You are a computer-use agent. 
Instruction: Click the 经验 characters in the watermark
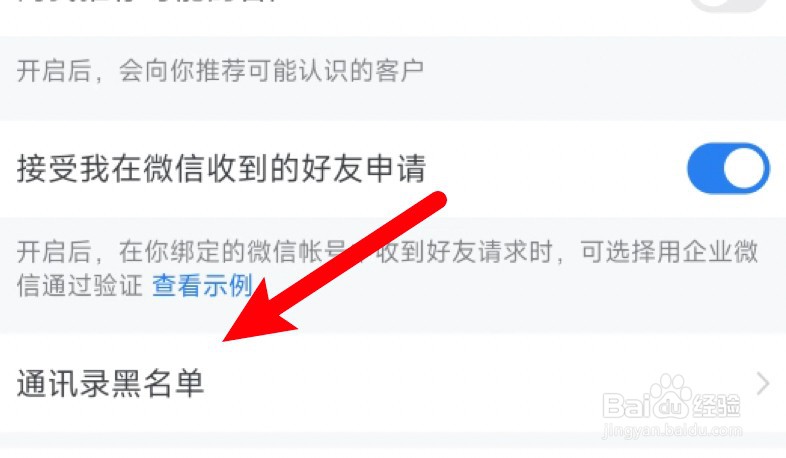pos(716,406)
